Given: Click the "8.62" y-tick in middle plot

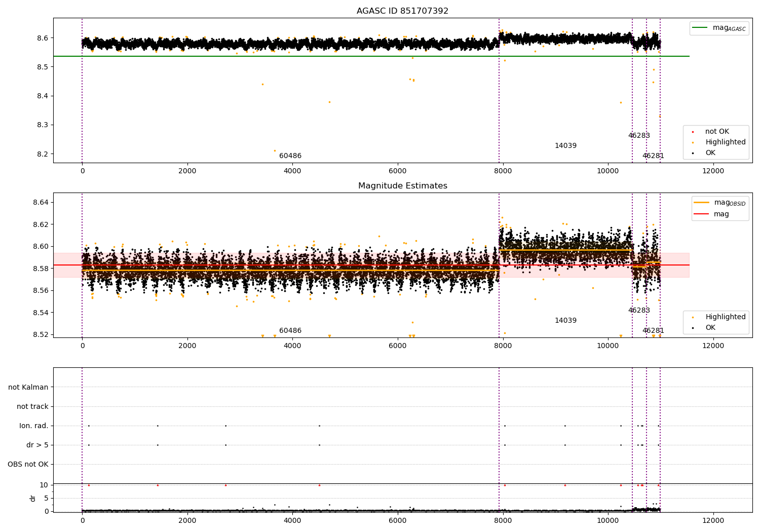Looking at the screenshot, I should click(x=41, y=225).
